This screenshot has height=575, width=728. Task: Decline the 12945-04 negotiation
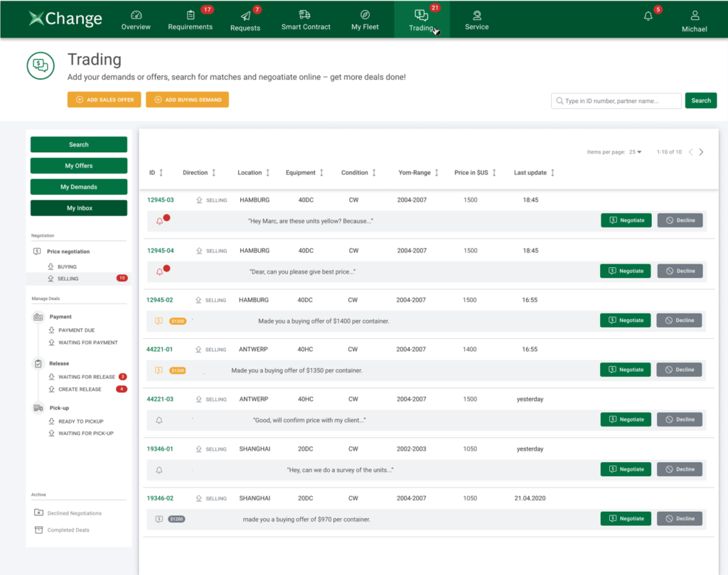680,271
